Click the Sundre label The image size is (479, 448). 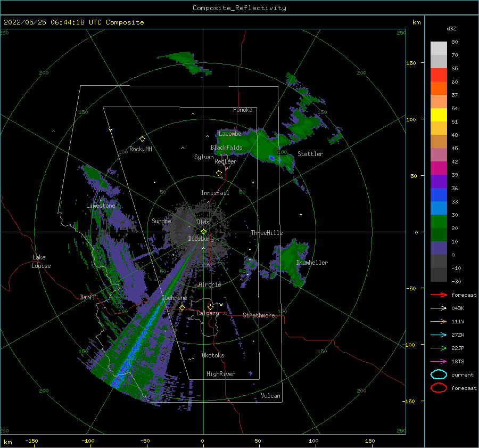pyautogui.click(x=161, y=221)
